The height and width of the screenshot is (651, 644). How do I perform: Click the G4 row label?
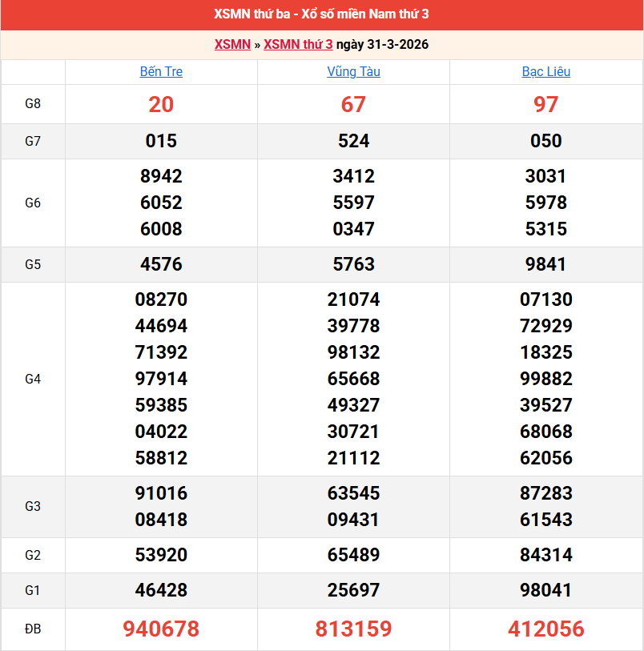click(33, 379)
